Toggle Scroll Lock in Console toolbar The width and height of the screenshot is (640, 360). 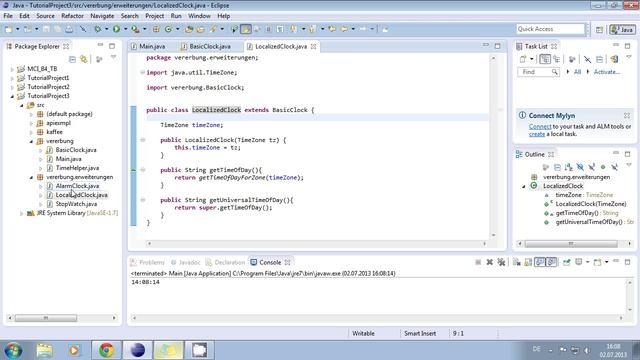coord(528,262)
